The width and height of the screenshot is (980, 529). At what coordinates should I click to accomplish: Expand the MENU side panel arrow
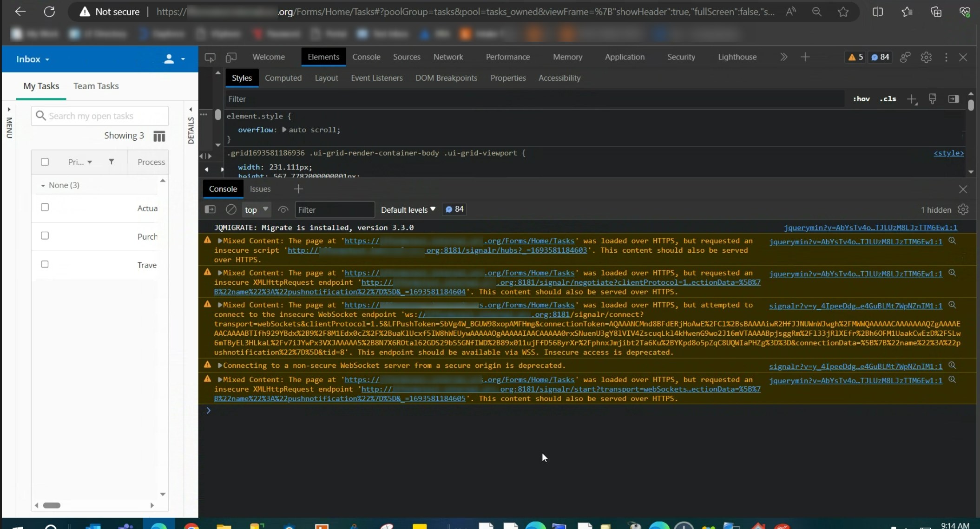pos(9,110)
